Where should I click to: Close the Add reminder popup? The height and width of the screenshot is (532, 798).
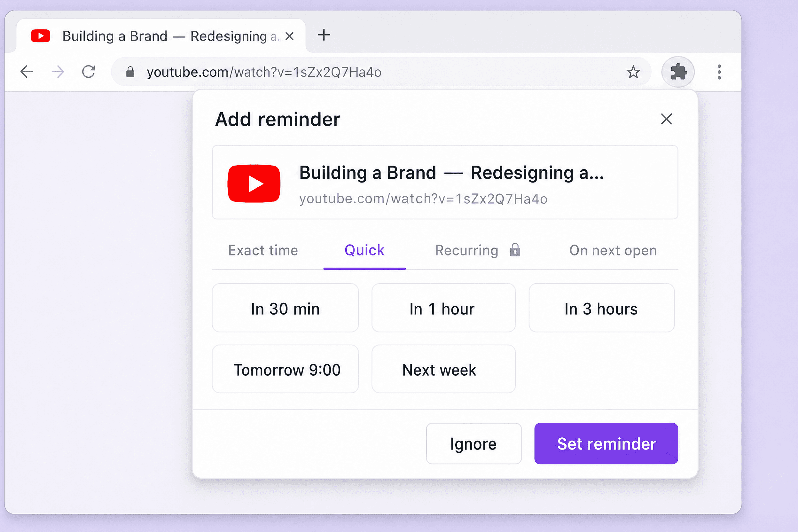666,119
